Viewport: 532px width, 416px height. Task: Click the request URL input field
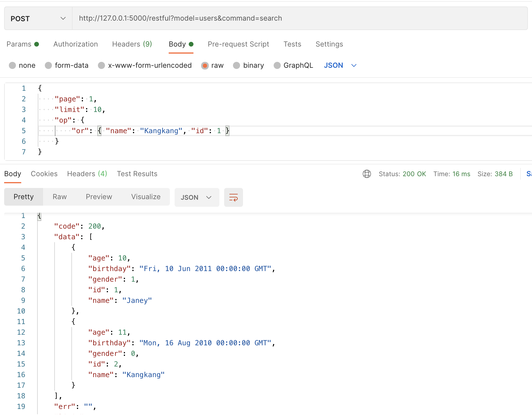pos(295,18)
